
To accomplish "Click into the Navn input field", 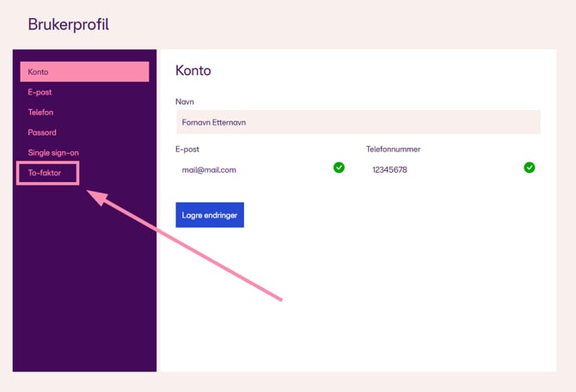I will pos(357,122).
